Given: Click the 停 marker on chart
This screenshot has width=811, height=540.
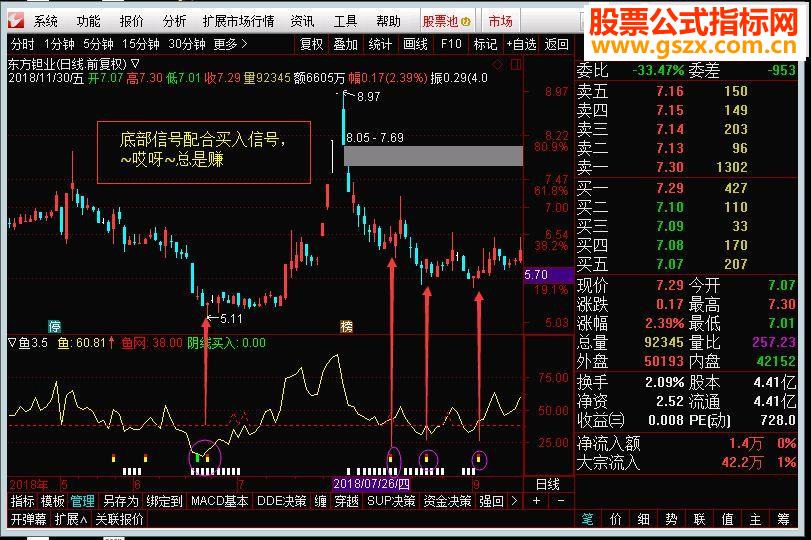Looking at the screenshot, I should [x=54, y=326].
